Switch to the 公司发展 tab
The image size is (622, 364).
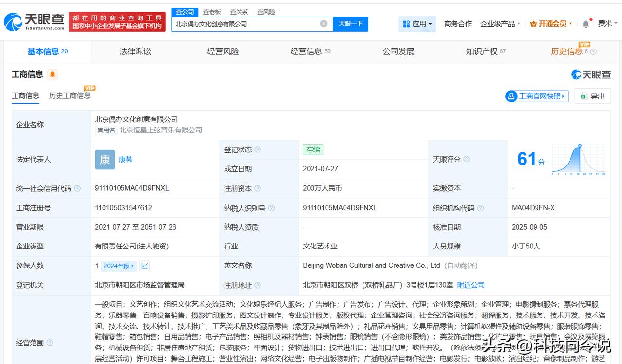[398, 51]
